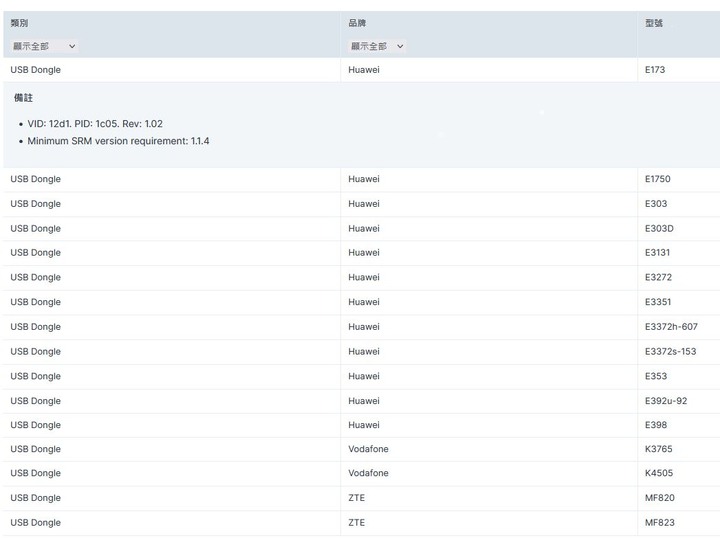
Task: Select model E398 cell
Action: coord(656,425)
